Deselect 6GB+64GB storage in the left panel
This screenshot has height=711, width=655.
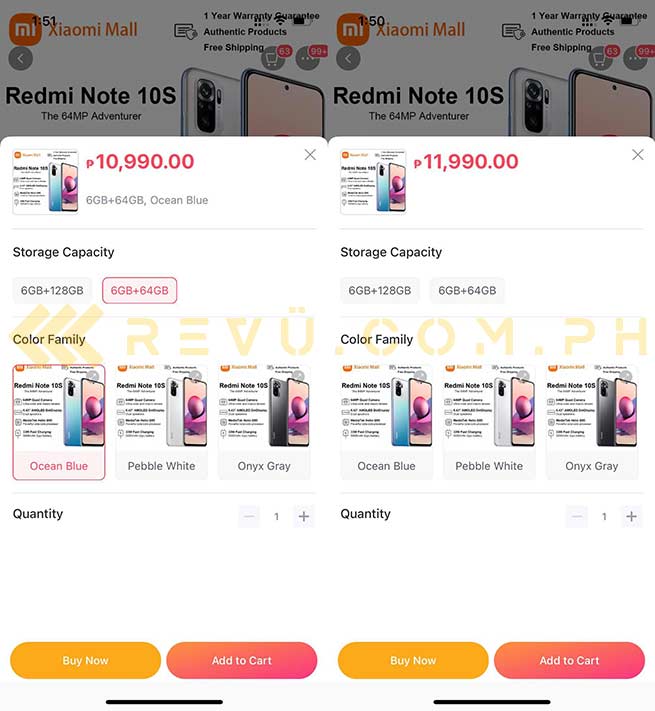coord(140,290)
